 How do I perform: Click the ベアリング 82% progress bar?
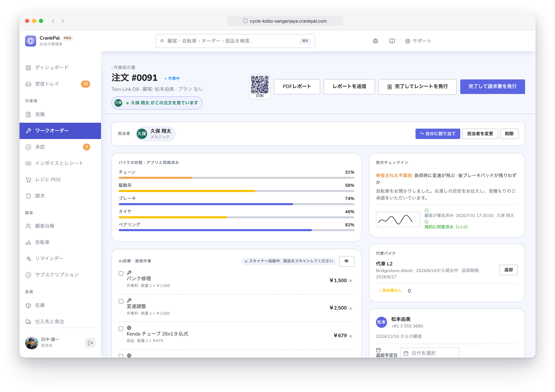pos(237,230)
